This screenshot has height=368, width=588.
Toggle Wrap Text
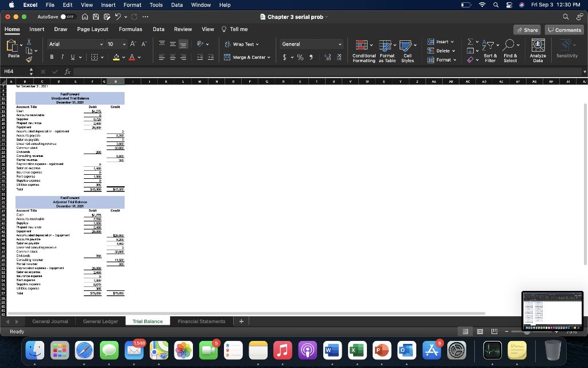pyautogui.click(x=242, y=44)
